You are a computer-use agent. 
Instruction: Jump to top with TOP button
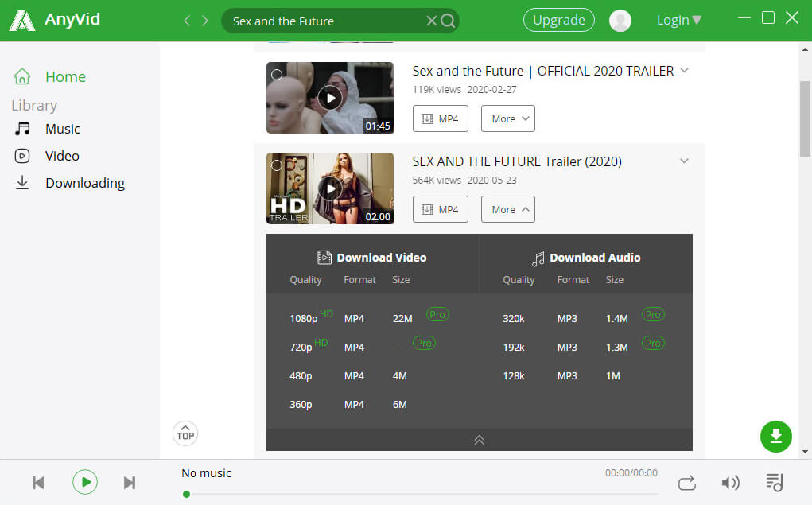185,434
